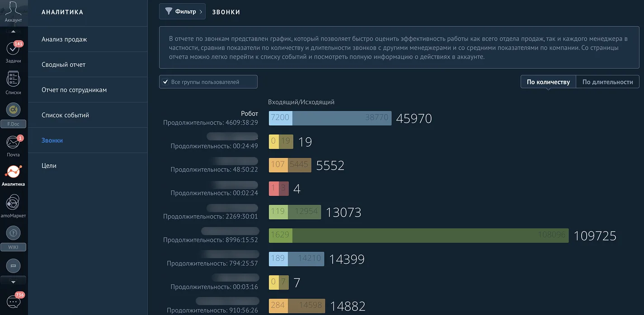Select 'Звонки' in the analytics menu
This screenshot has width=644, height=315.
[x=88, y=140]
